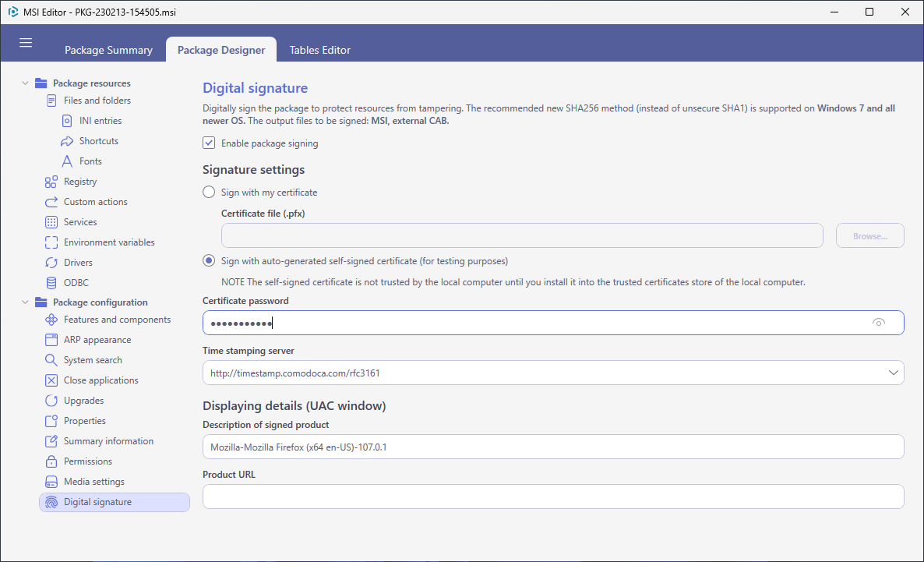Select auto-generated self-signed certificate option
Viewport: 924px width, 562px height.
coord(209,260)
